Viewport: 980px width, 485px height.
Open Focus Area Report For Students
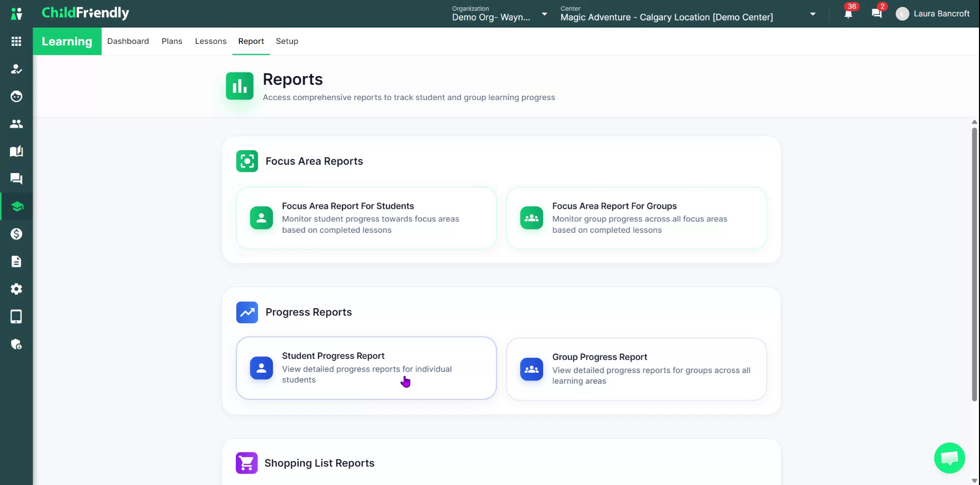pos(366,218)
